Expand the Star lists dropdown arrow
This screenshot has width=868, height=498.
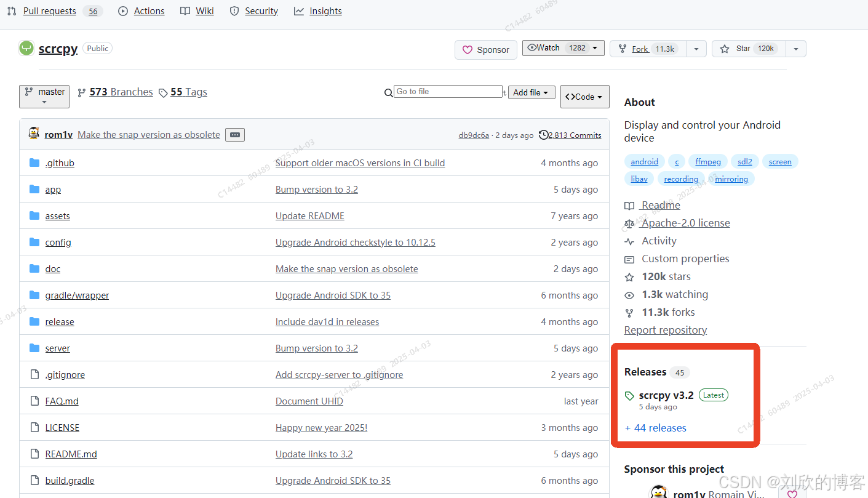pyautogui.click(x=796, y=49)
